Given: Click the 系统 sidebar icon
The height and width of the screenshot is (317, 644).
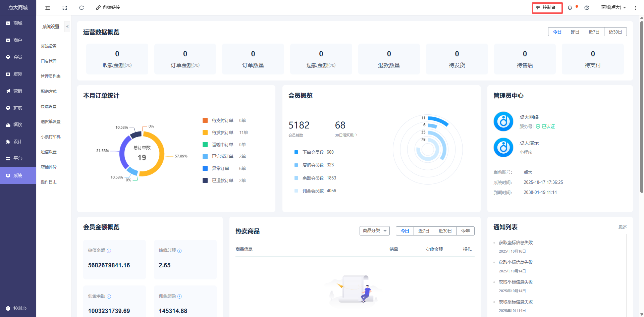Looking at the screenshot, I should pyautogui.click(x=8, y=175).
